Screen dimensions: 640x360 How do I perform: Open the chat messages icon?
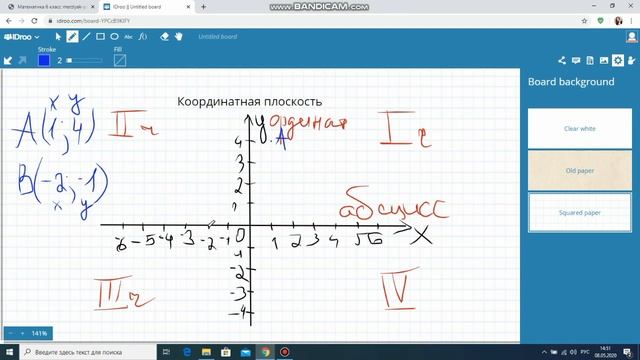pyautogui.click(x=576, y=60)
